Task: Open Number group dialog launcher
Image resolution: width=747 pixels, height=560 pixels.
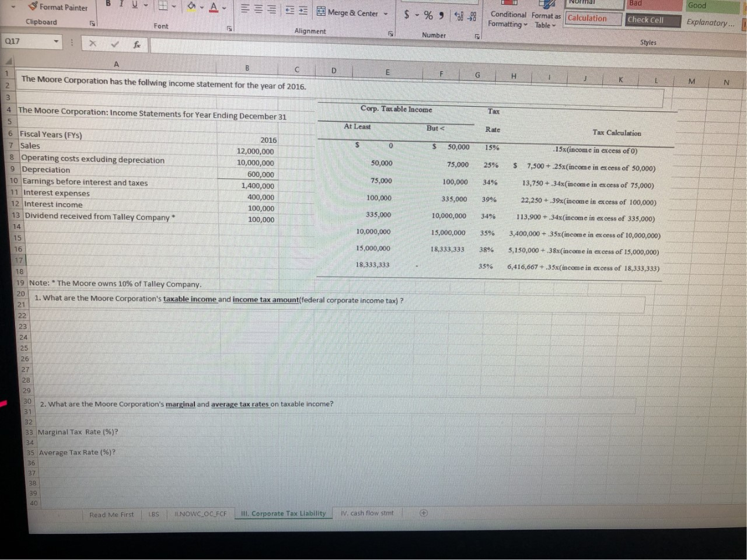Action: point(477,37)
